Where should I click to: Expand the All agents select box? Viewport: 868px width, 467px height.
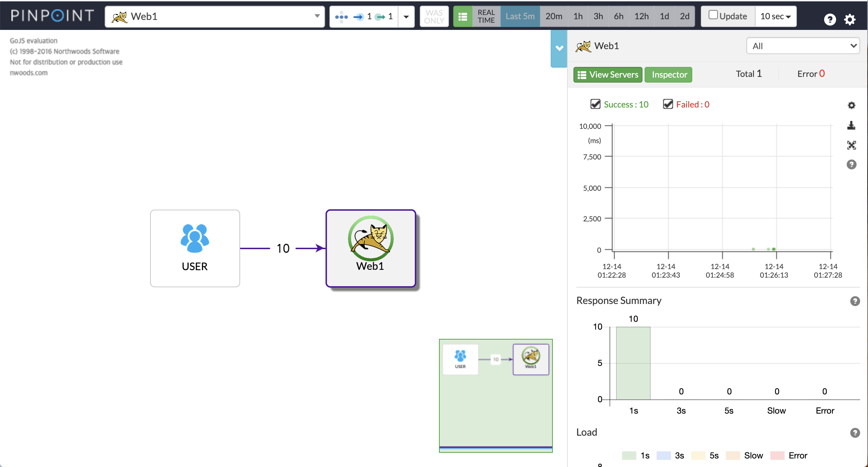(x=803, y=46)
